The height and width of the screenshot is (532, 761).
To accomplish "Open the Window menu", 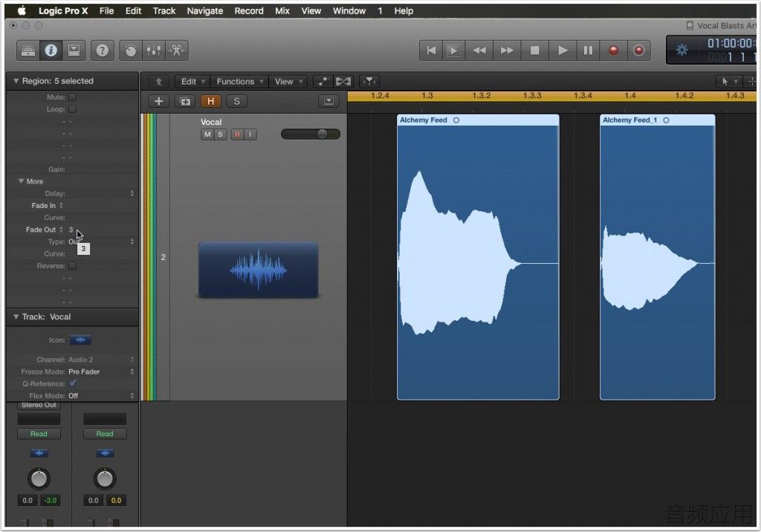I will click(349, 10).
